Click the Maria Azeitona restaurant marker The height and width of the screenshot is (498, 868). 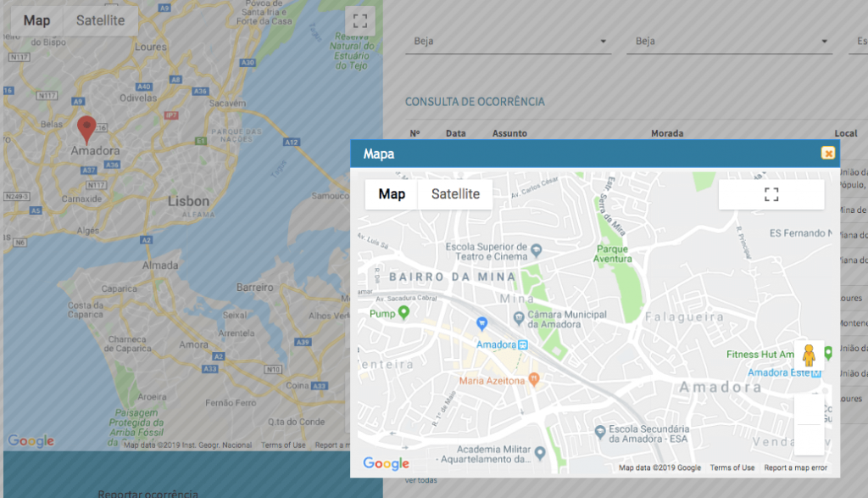(x=533, y=381)
